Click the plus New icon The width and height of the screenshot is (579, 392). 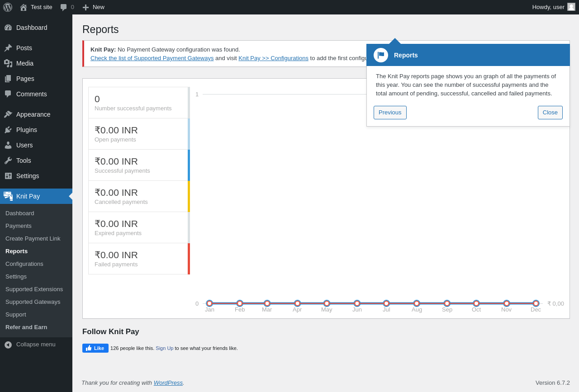(x=85, y=7)
